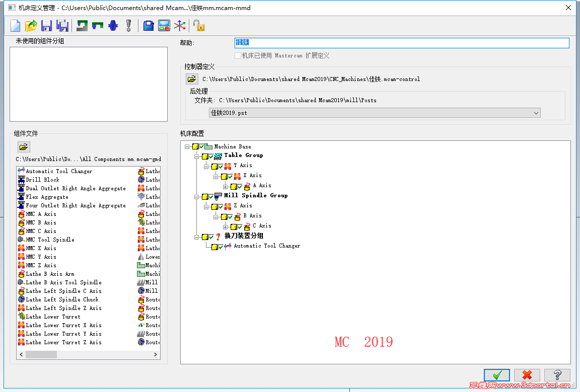This screenshot has height=392, width=580.
Task: Click the machine simulation monitor icon
Action: tap(164, 26)
